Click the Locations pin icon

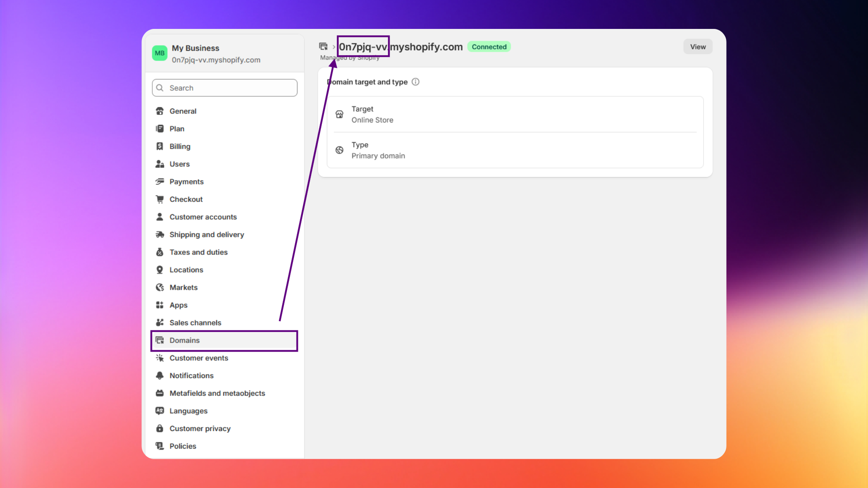click(160, 270)
